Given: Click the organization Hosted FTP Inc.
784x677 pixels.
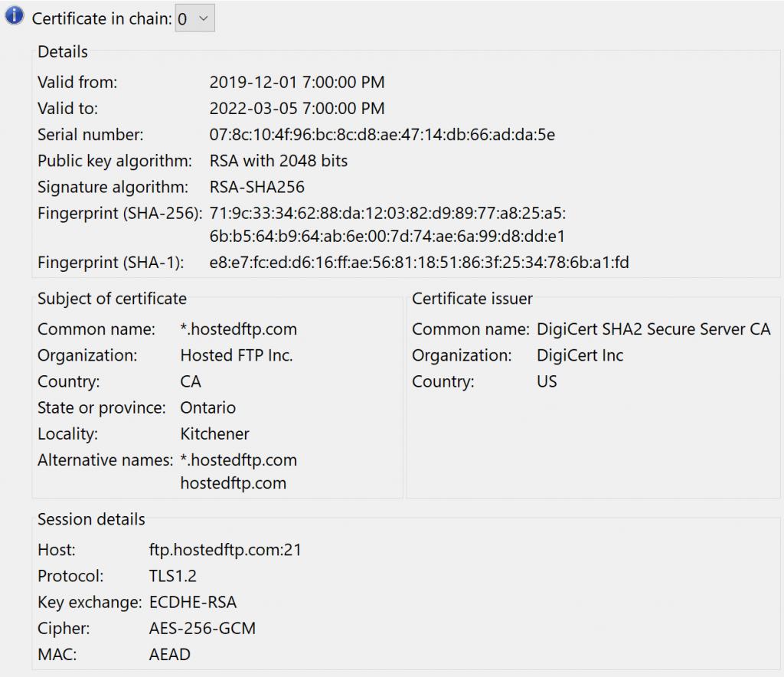Looking at the screenshot, I should coord(237,355).
